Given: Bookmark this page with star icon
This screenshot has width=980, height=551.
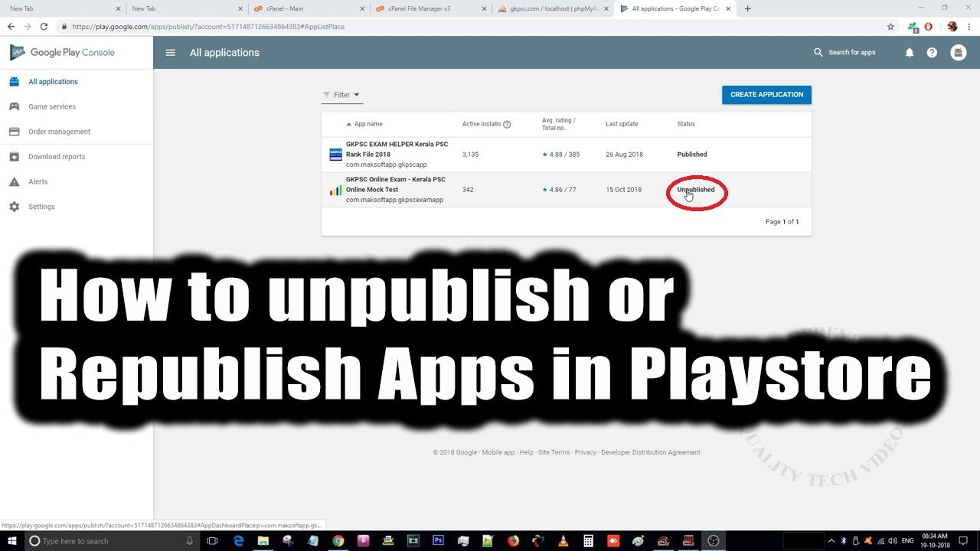Looking at the screenshot, I should (890, 26).
